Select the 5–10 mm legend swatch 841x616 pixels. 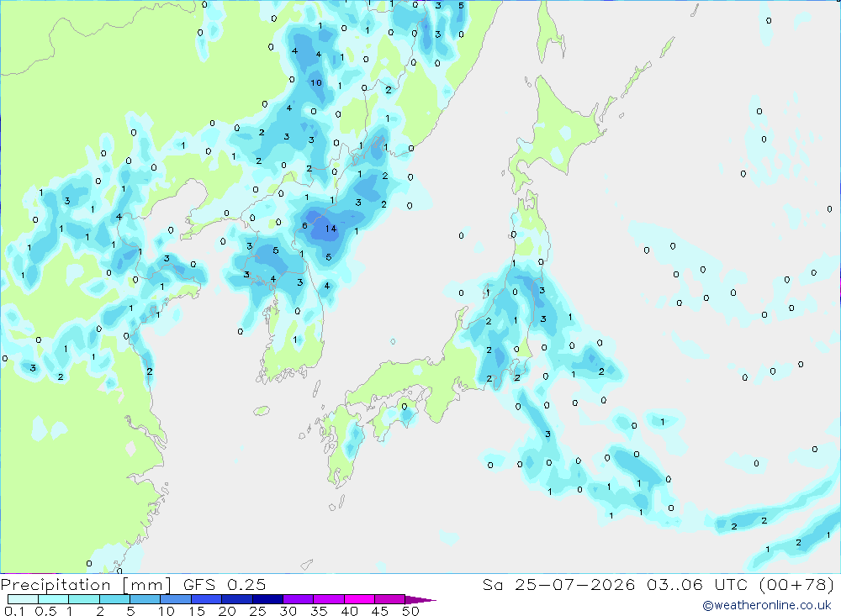pyautogui.click(x=145, y=599)
